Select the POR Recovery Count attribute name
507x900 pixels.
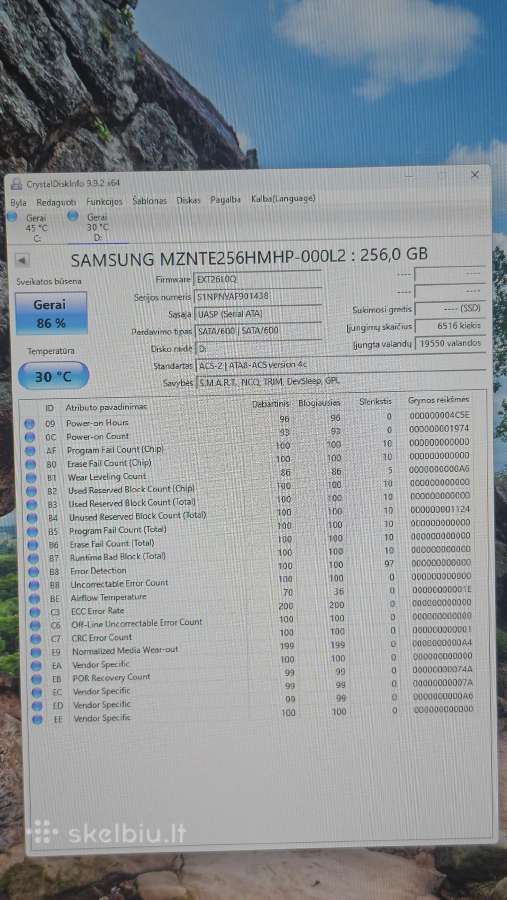pyautogui.click(x=111, y=677)
